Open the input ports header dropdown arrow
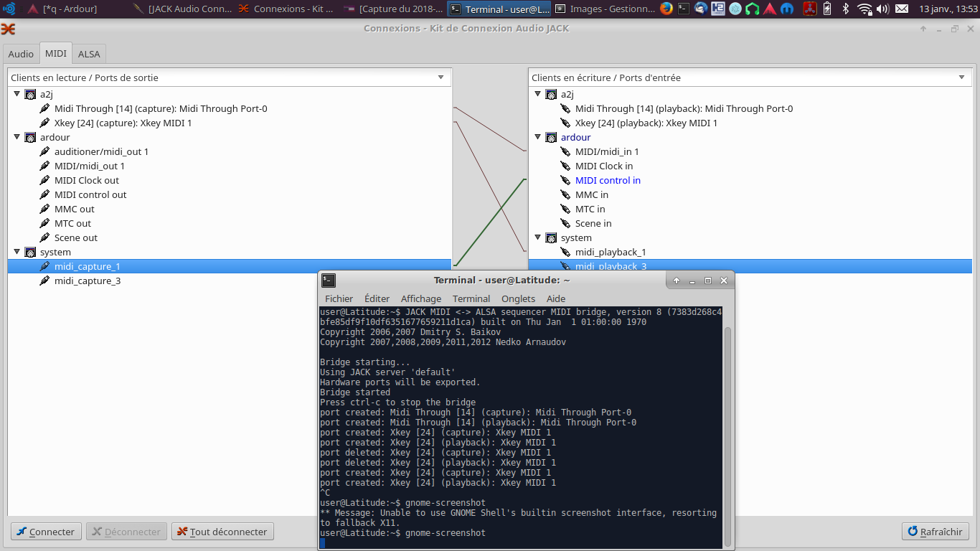Image resolution: width=980 pixels, height=551 pixels. point(962,77)
